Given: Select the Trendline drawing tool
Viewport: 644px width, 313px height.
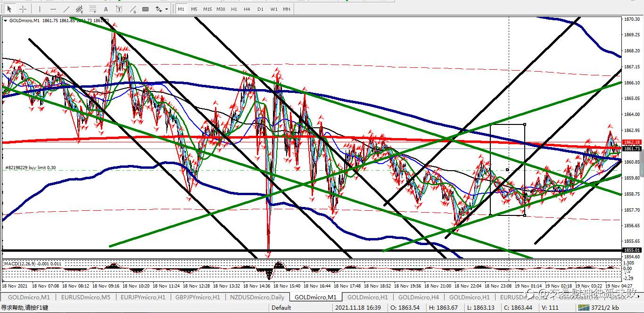Looking at the screenshot, I should click(x=66, y=9).
